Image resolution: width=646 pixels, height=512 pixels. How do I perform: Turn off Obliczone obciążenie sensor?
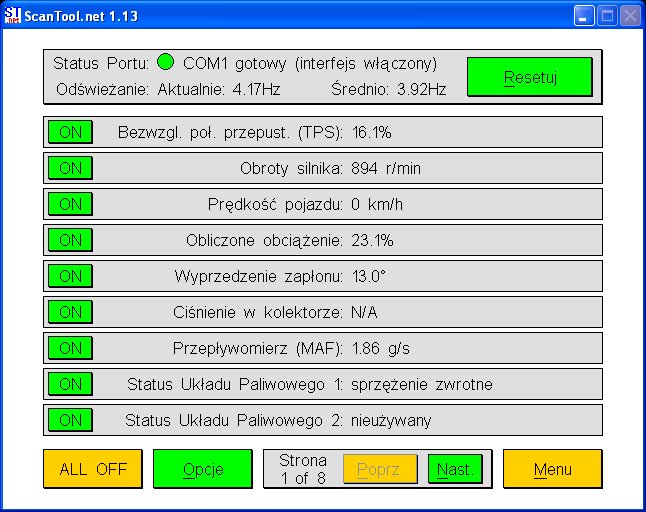tap(70, 240)
